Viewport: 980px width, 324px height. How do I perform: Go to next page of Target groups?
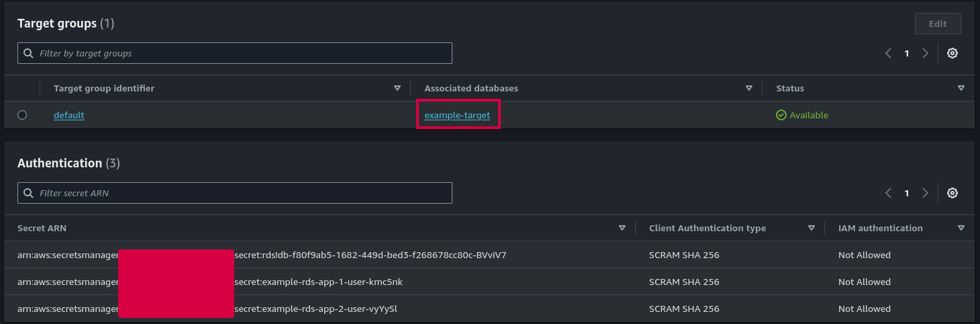[926, 53]
